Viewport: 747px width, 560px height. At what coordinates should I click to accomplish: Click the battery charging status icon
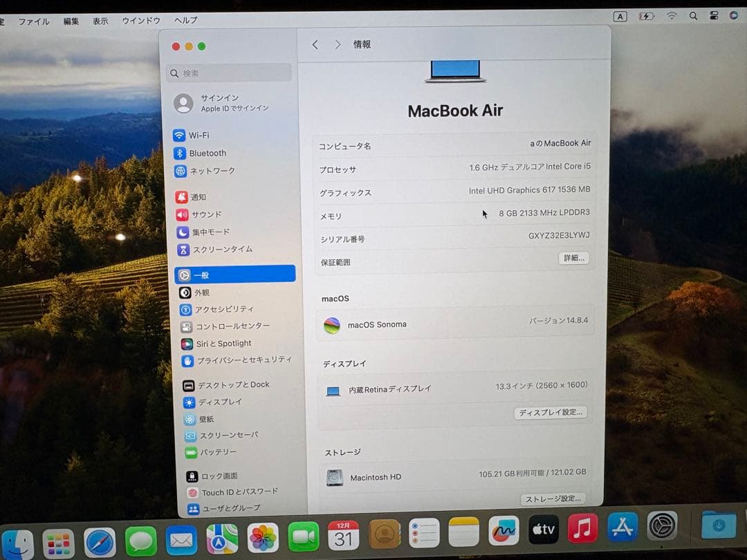(647, 16)
